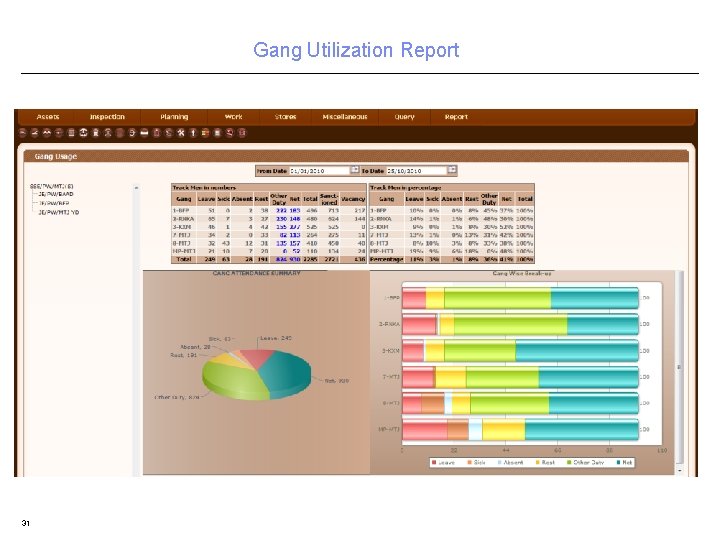Click the tree panel scroll-up arrow
Image resolution: width=720 pixels, height=540 pixels.
pos(136,188)
